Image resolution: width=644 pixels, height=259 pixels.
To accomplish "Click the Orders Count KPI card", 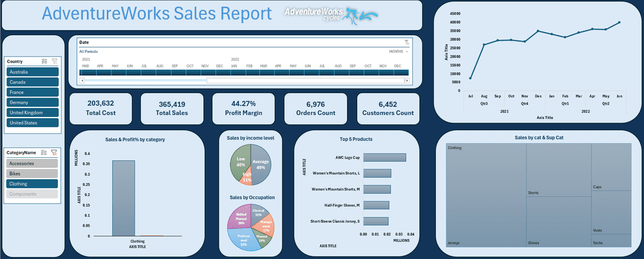I will (316, 109).
